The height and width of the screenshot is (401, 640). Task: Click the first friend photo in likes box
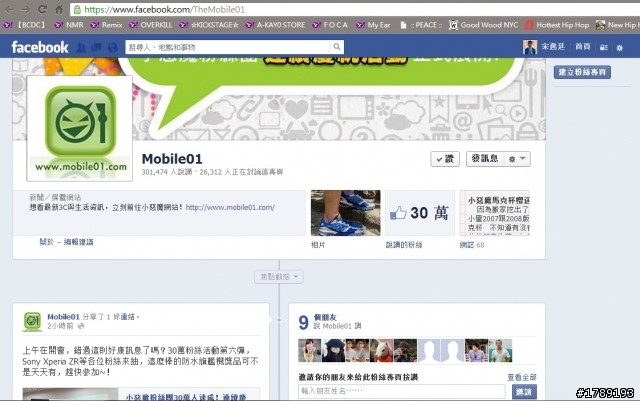pyautogui.click(x=310, y=350)
